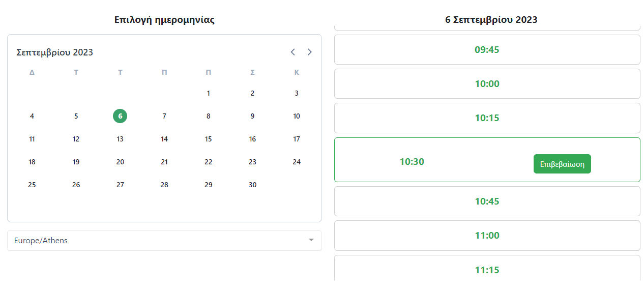The image size is (644, 289).
Task: Pick the 11:15 time slot
Action: [487, 270]
